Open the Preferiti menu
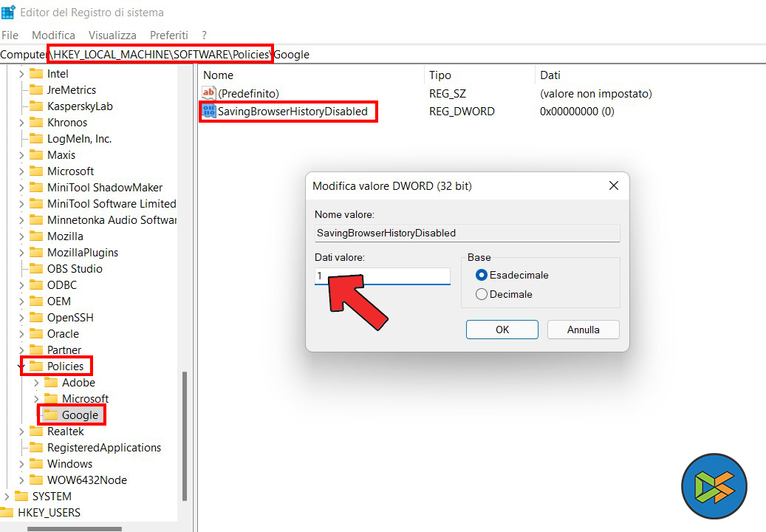This screenshot has height=532, width=766. (x=169, y=35)
